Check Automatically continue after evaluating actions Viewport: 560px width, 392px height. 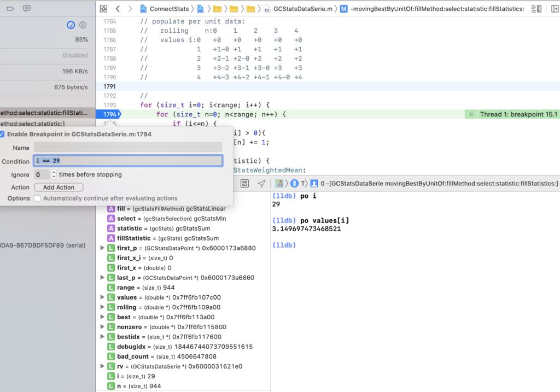[x=38, y=198]
